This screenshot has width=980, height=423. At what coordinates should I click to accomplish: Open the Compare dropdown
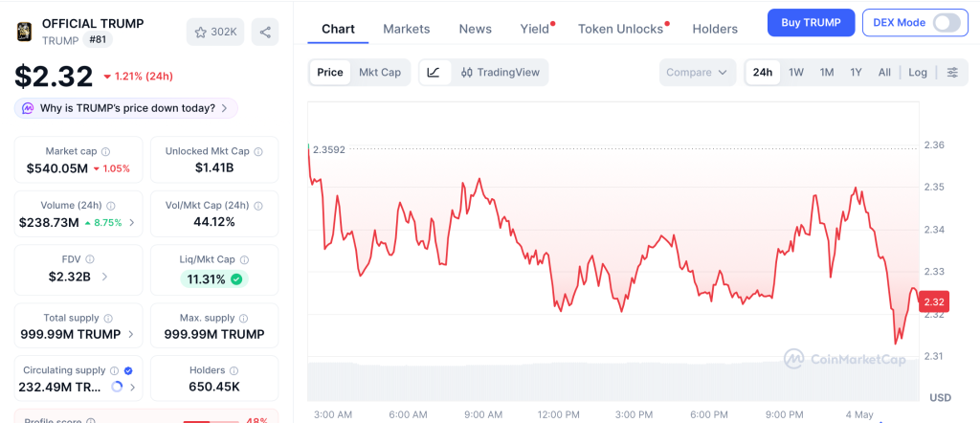[x=697, y=73]
